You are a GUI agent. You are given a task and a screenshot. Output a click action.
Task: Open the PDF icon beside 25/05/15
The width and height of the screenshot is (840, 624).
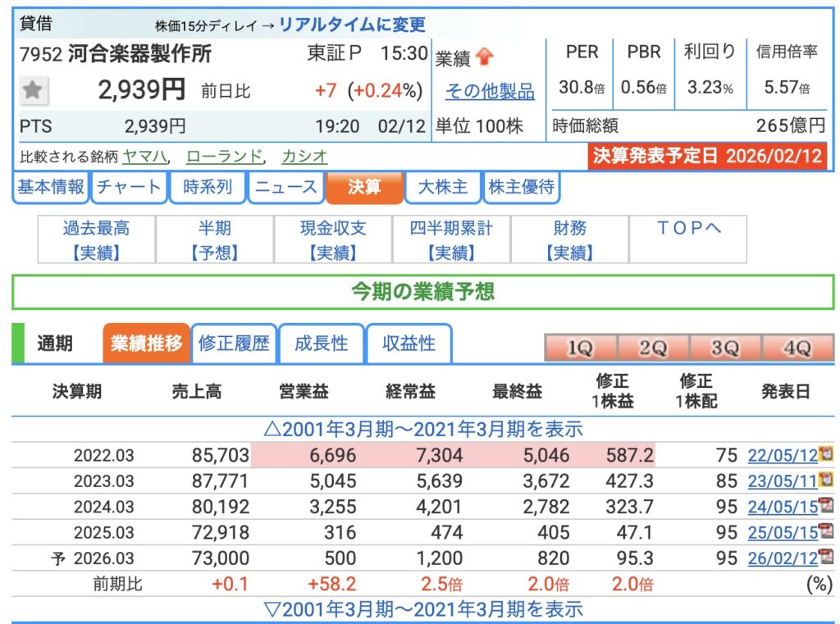826,531
